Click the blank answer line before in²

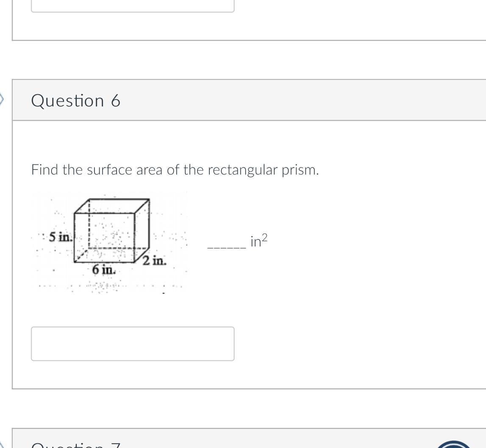point(227,248)
